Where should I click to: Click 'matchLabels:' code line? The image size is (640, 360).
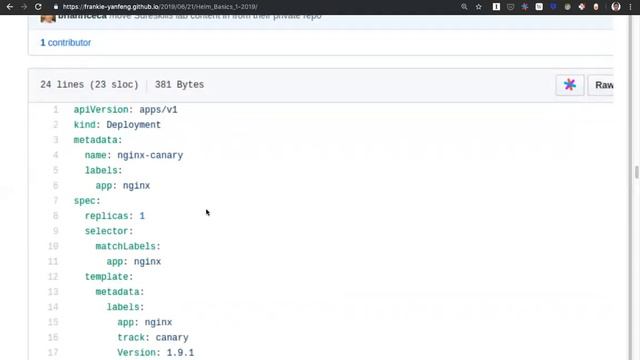(128, 247)
